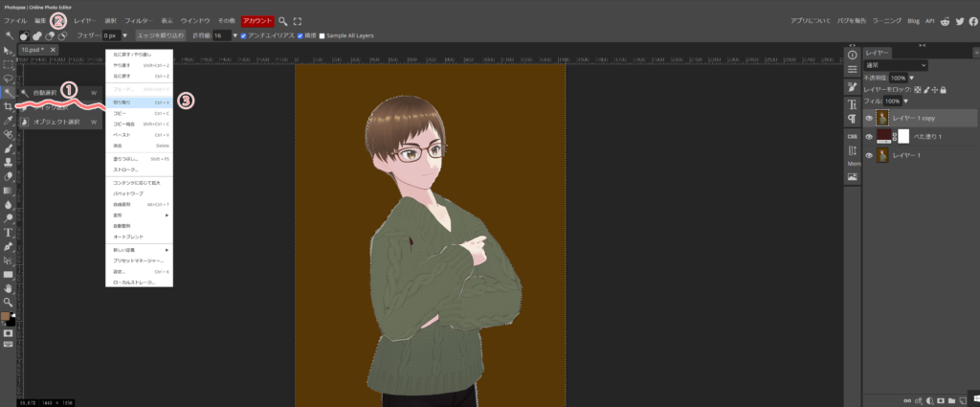Hide the レイヤー 1 copy layer

click(869, 118)
